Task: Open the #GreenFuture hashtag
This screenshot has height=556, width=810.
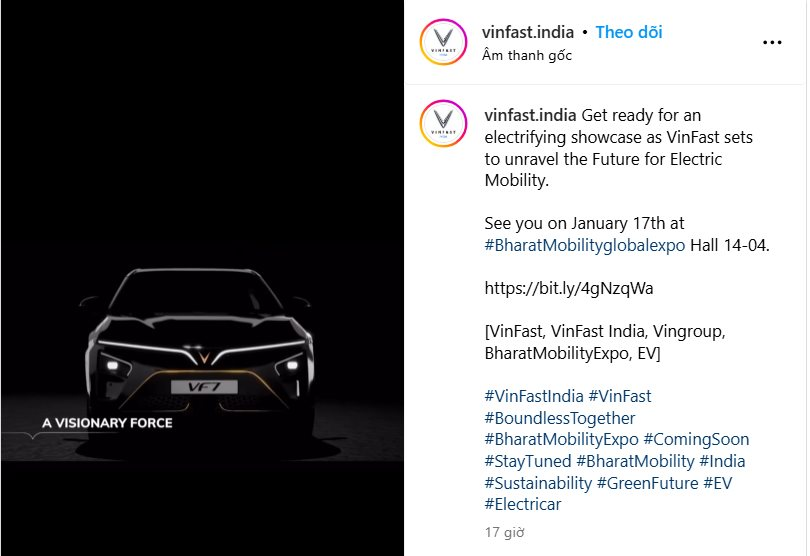Action: pos(647,483)
